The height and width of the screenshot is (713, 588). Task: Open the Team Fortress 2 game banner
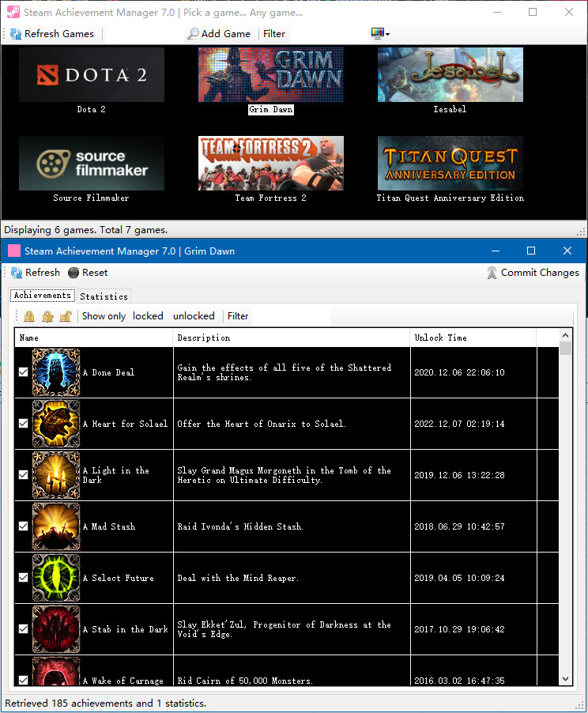coord(270,164)
